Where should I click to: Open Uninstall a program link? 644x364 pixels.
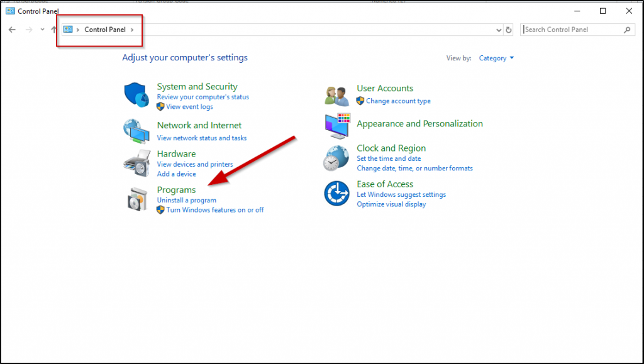tap(186, 201)
